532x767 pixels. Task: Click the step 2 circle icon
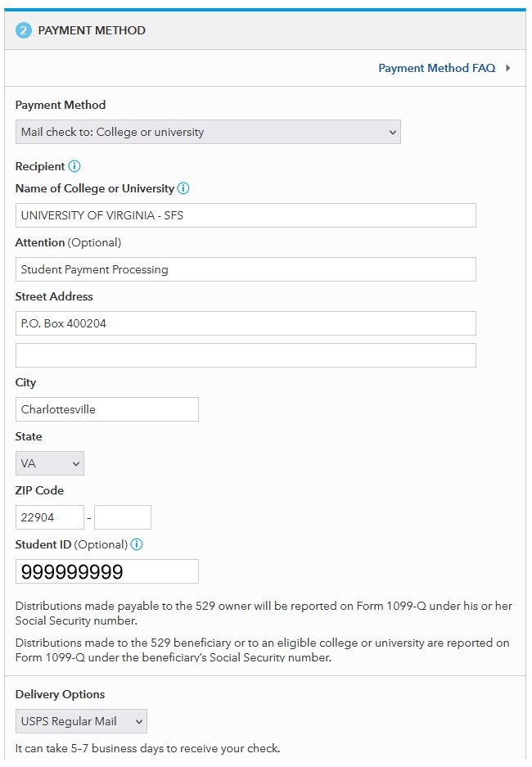pyautogui.click(x=23, y=31)
